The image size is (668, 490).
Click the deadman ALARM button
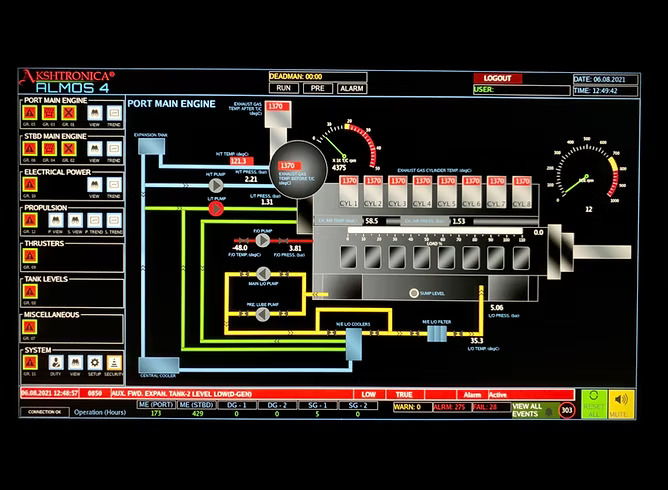pos(352,88)
